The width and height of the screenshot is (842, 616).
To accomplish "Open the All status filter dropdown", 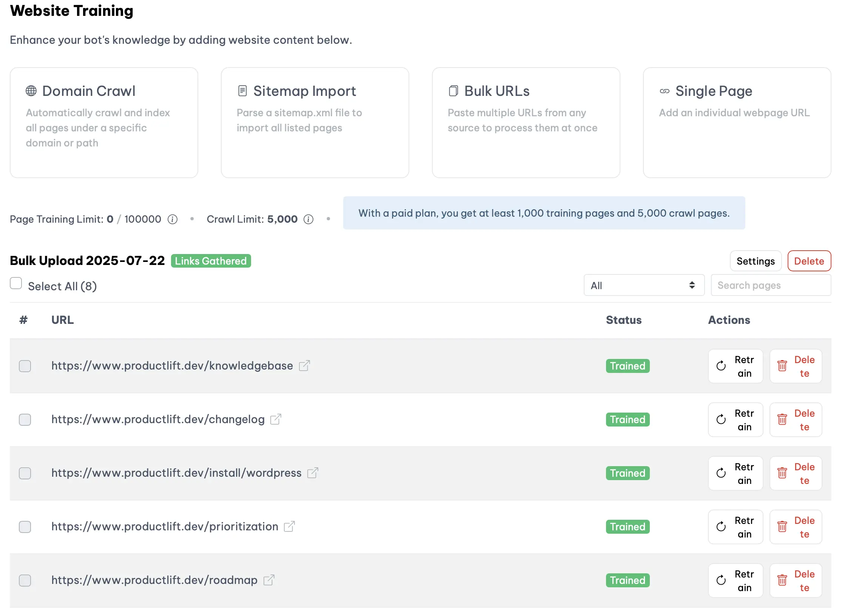I will [644, 285].
